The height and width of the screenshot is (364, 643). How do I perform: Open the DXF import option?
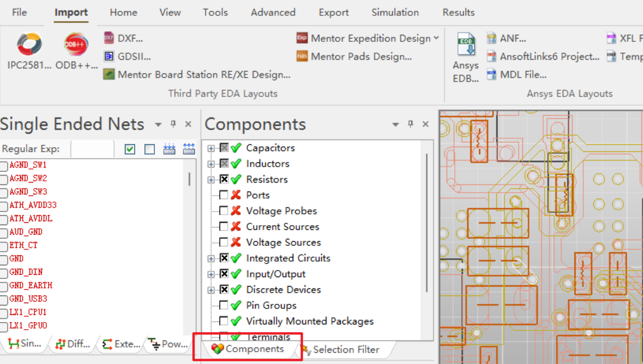tap(124, 38)
